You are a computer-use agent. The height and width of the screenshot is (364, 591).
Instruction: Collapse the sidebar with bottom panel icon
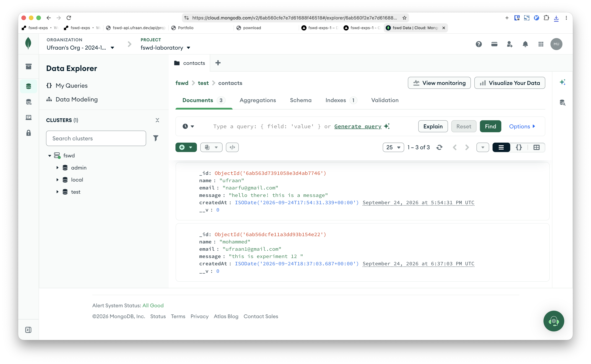coord(28,330)
